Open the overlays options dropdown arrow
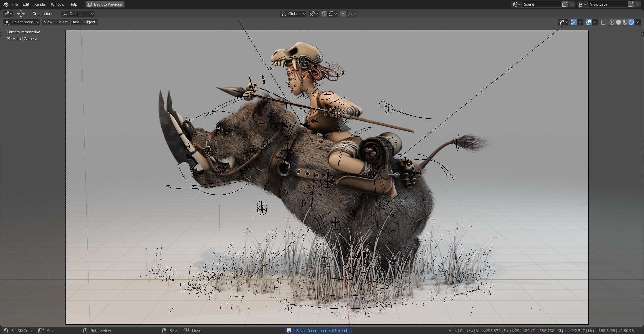This screenshot has width=644, height=334. [595, 22]
